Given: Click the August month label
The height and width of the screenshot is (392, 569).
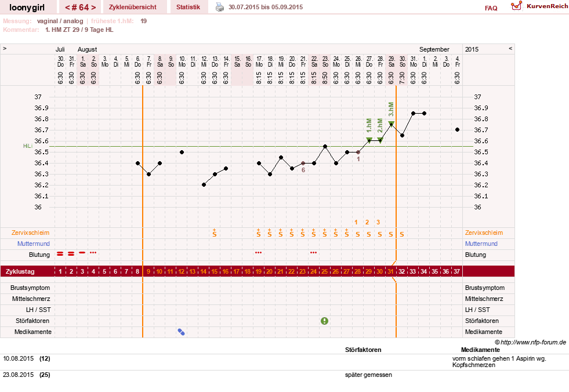Looking at the screenshot, I should [87, 49].
